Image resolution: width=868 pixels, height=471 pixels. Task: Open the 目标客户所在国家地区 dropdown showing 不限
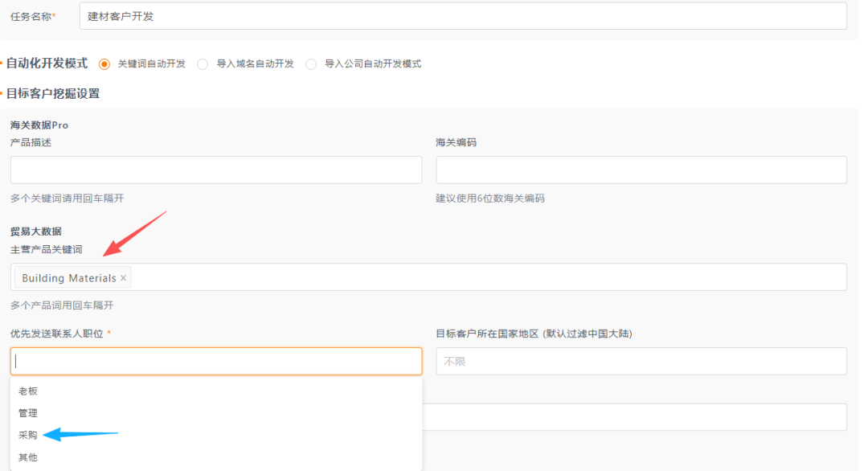(x=641, y=362)
